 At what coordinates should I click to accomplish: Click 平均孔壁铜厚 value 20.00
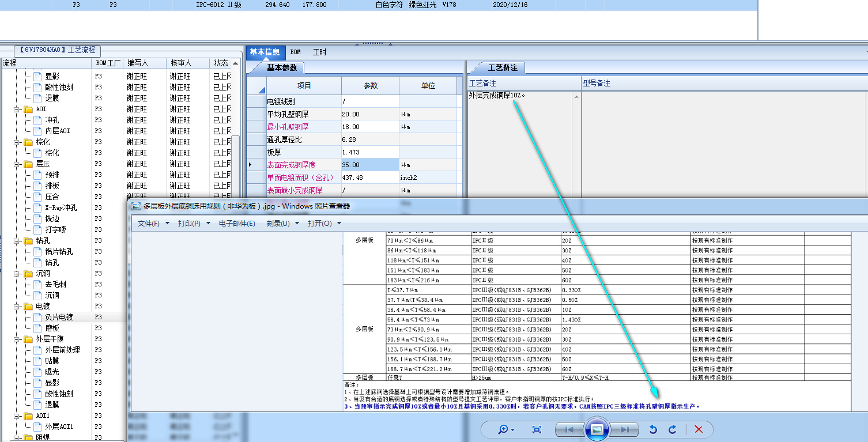click(x=370, y=114)
